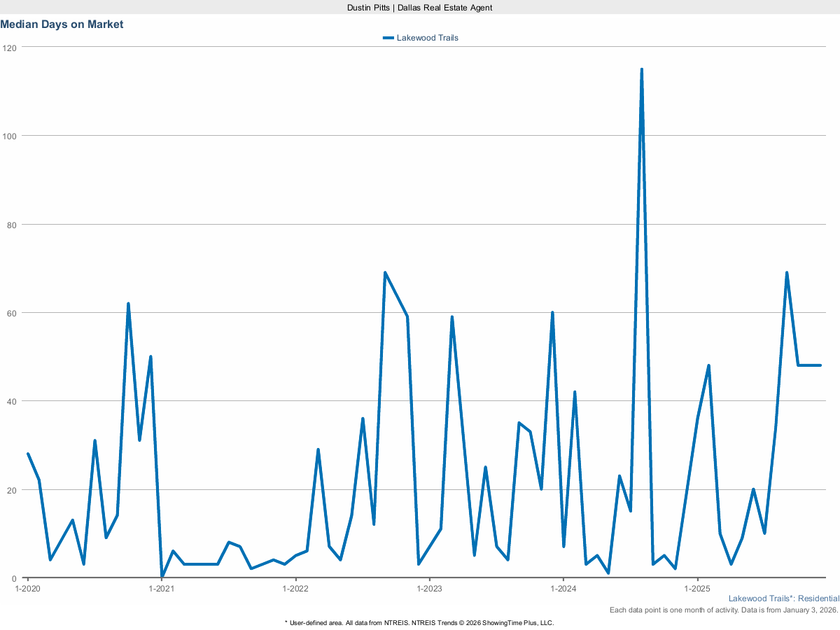Click the data point note from January 3, 2026
The width and height of the screenshot is (840, 630).
point(724,610)
